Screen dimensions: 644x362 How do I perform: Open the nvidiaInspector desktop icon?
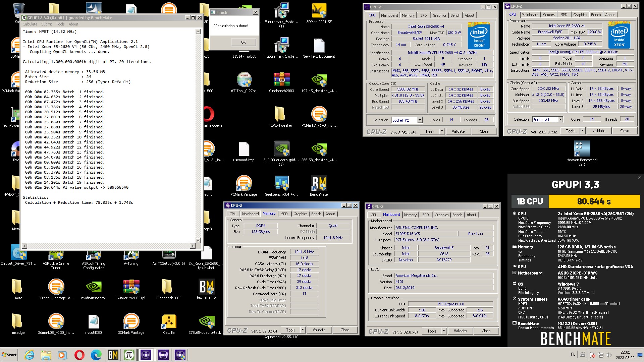[94, 289]
